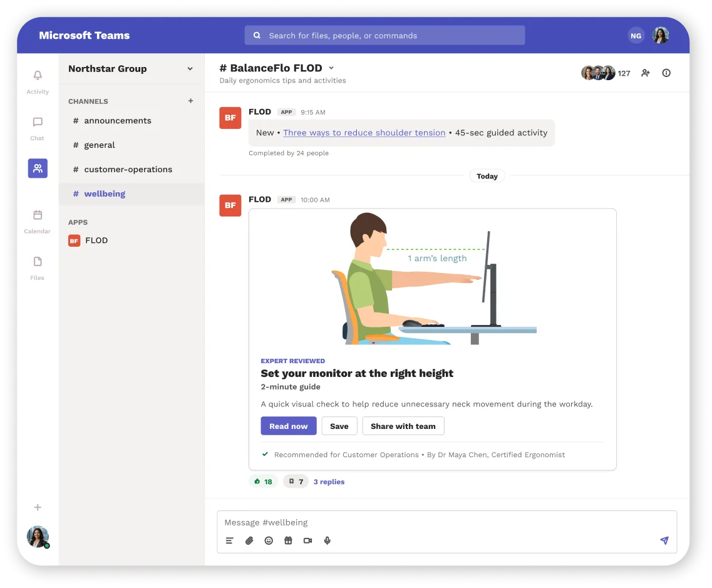Click the plus next to CHANNELS
The height and width of the screenshot is (588, 712).
pyautogui.click(x=191, y=101)
